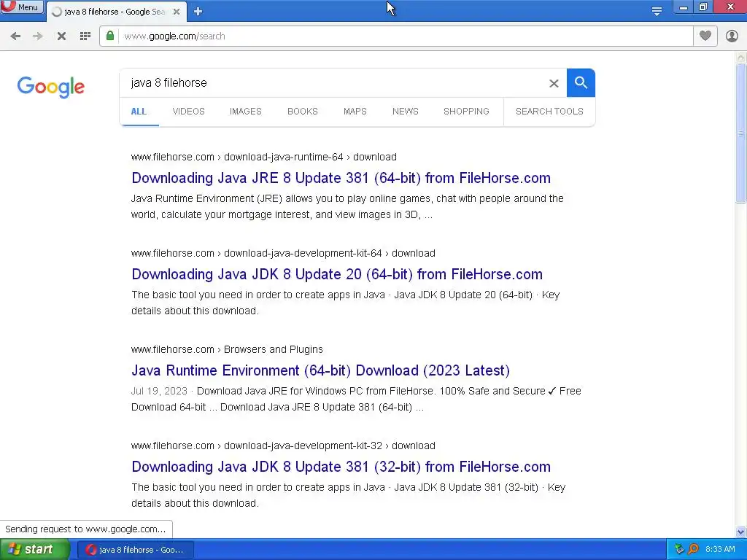
Task: Open Java JDK 8 Update 381 (32-bit) link
Action: click(x=341, y=467)
